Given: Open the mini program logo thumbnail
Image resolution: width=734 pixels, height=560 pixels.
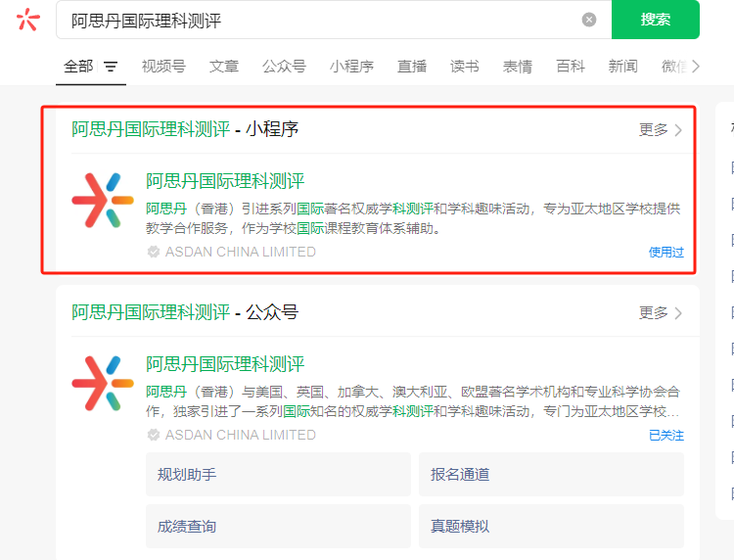Looking at the screenshot, I should 103,201.
